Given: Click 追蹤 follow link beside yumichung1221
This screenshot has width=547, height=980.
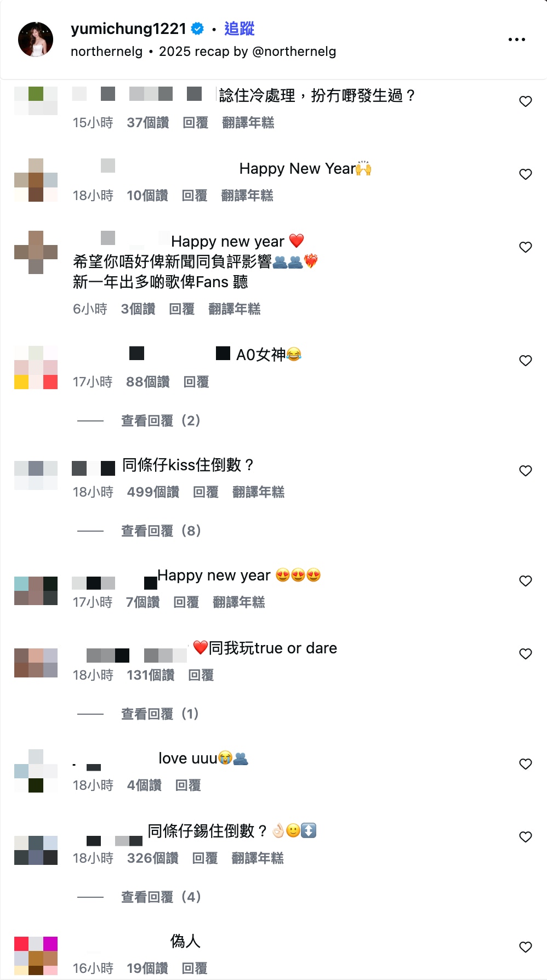Looking at the screenshot, I should (x=240, y=29).
